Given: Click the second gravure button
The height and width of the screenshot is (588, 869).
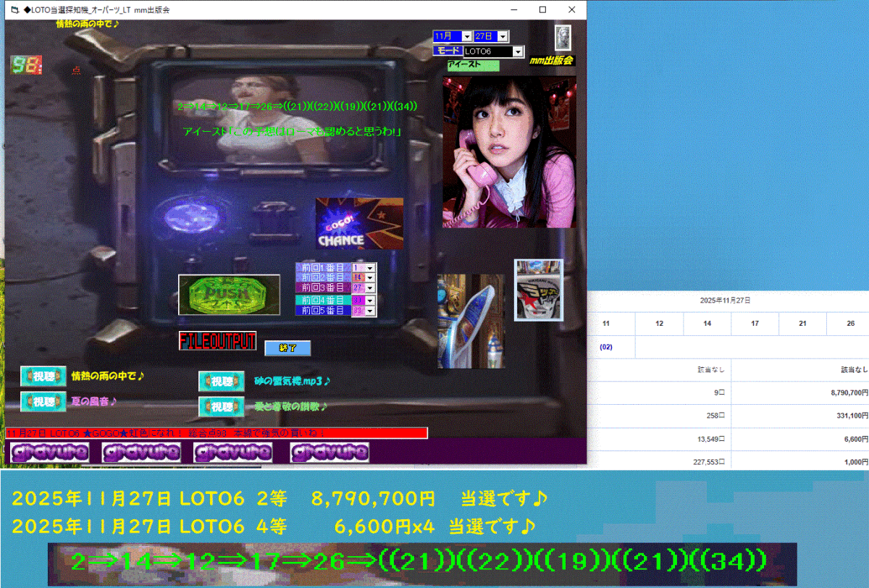Looking at the screenshot, I should [x=141, y=453].
